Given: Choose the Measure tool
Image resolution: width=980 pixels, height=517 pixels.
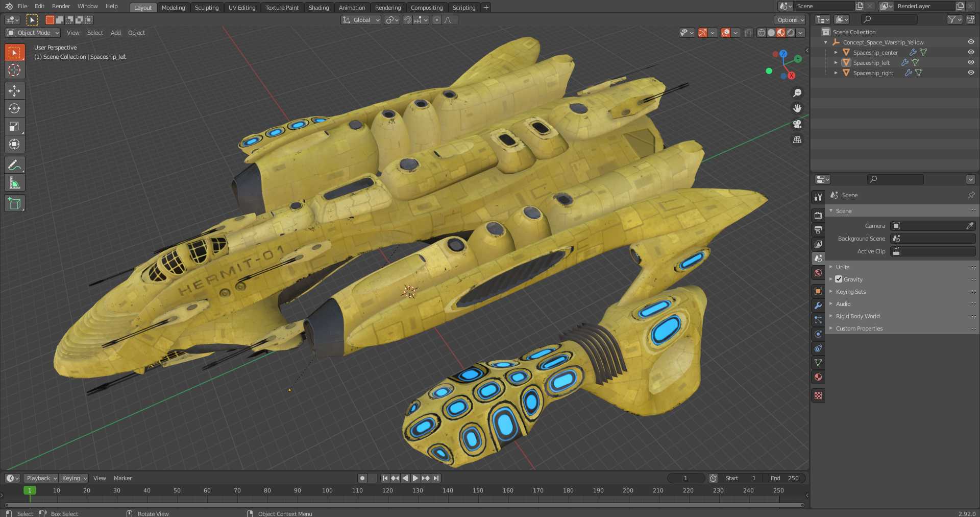Looking at the screenshot, I should point(14,183).
